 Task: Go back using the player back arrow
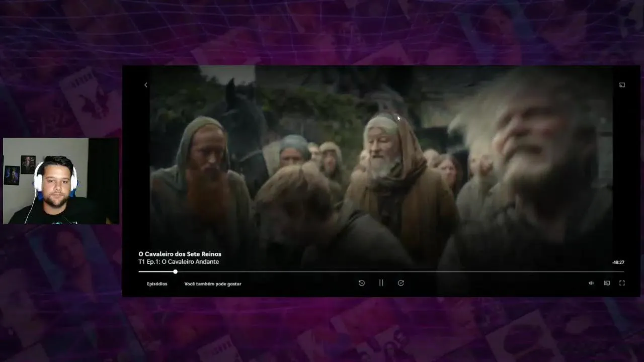[x=146, y=85]
